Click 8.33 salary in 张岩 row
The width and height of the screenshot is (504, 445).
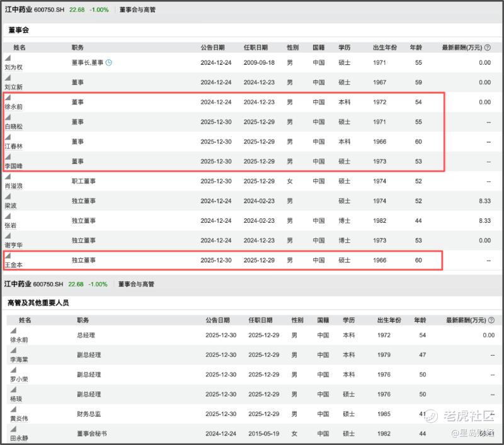(484, 220)
